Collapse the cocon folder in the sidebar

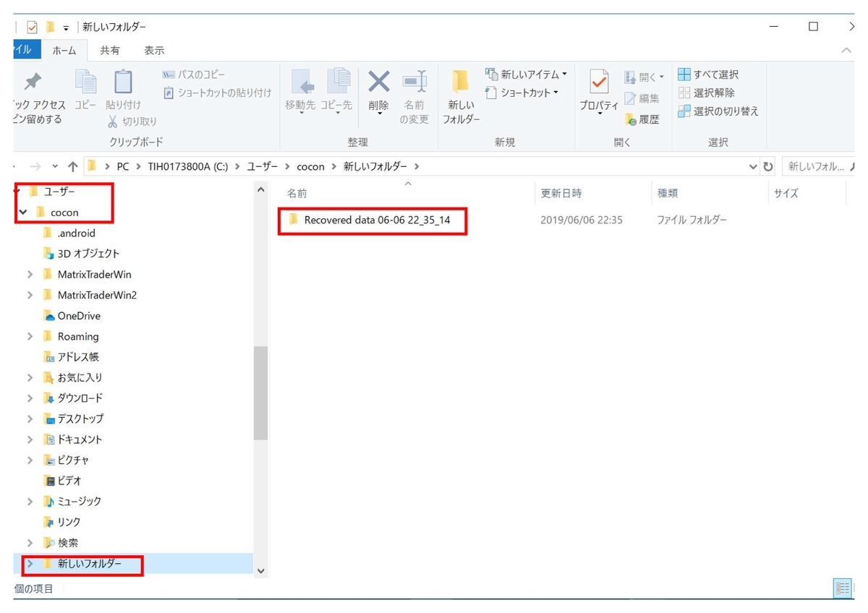point(23,212)
